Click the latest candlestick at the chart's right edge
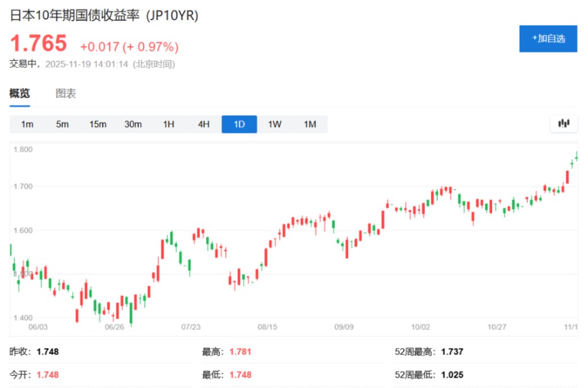 coord(577,156)
